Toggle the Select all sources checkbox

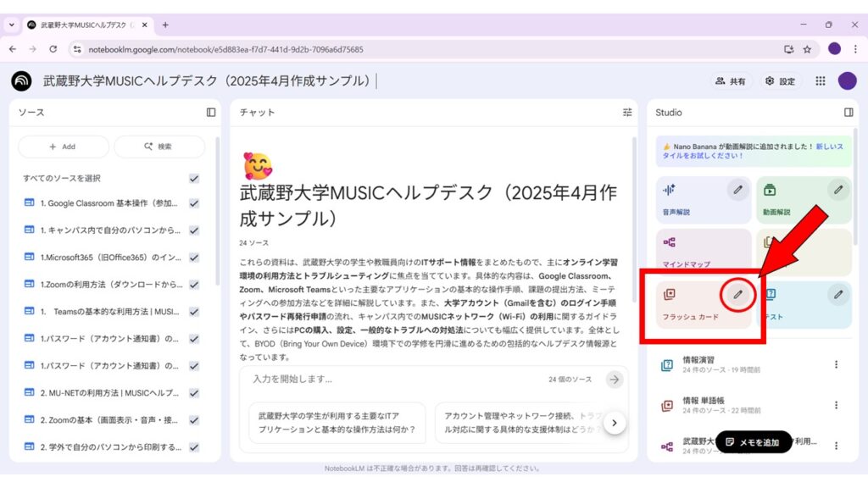[x=194, y=179]
